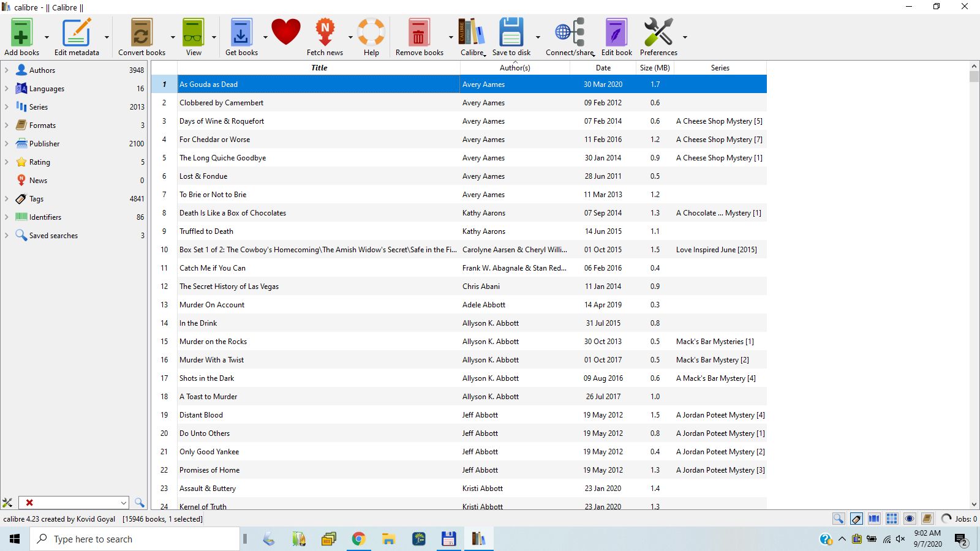Launch the Convert books tool
The width and height of the screenshot is (980, 551).
(141, 32)
